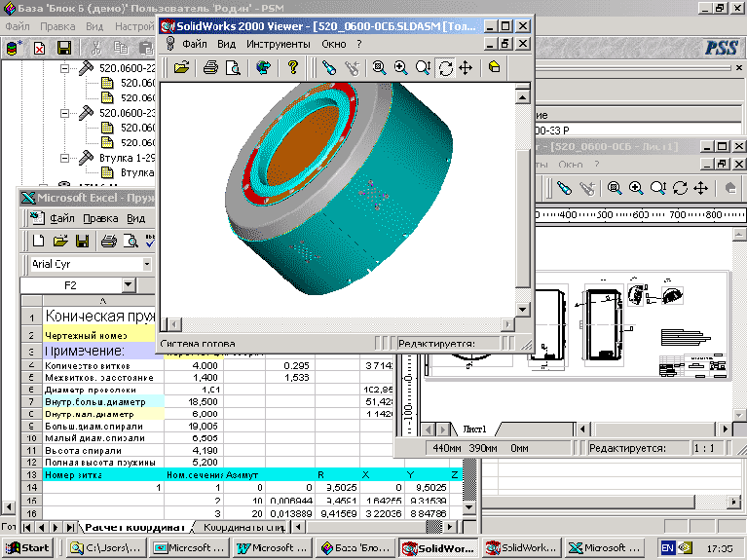Click EN language indicator in system tray
Image resolution: width=747 pixels, height=560 pixels.
tap(667, 548)
